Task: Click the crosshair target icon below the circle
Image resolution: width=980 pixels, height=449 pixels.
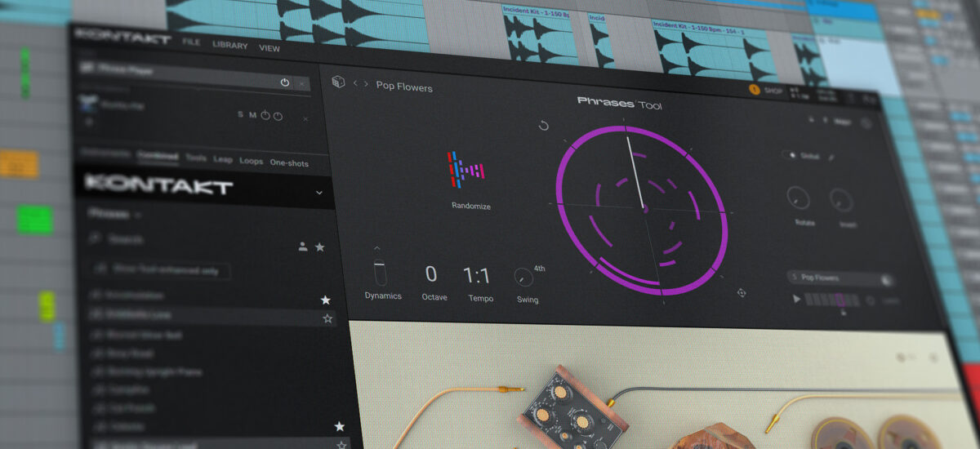Action: point(742,292)
